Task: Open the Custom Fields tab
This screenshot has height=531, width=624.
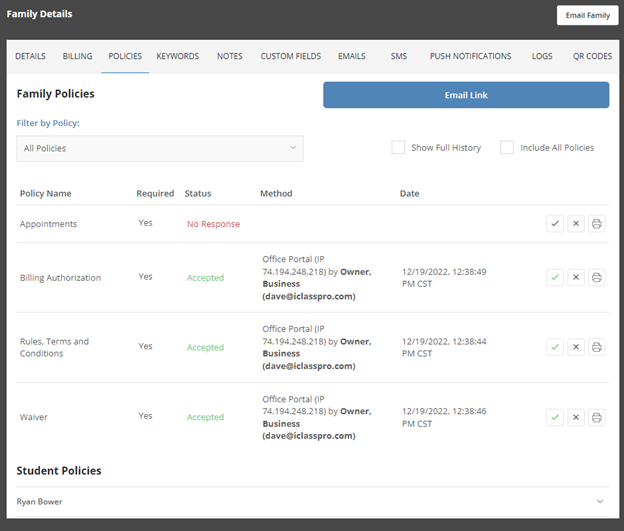Action: [291, 56]
